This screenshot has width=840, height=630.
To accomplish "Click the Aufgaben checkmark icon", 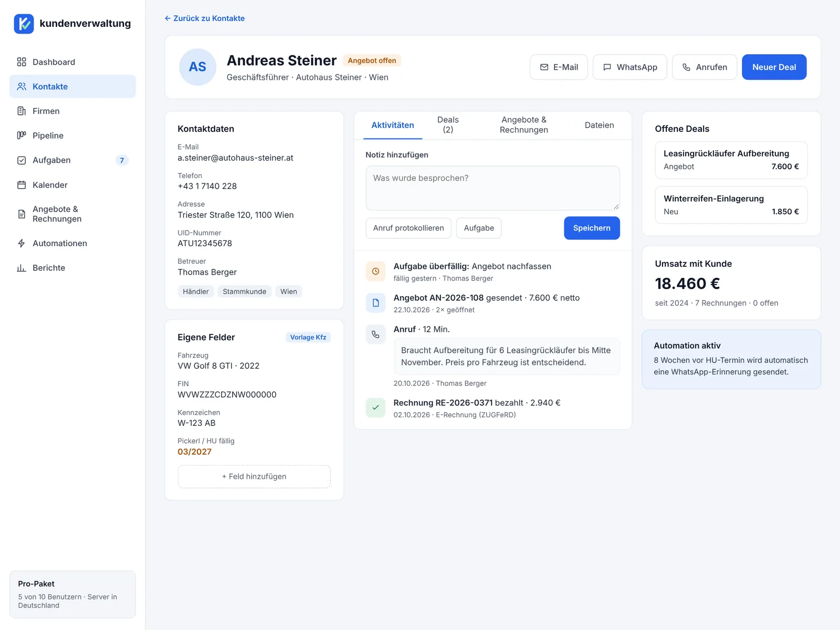I will tap(22, 160).
